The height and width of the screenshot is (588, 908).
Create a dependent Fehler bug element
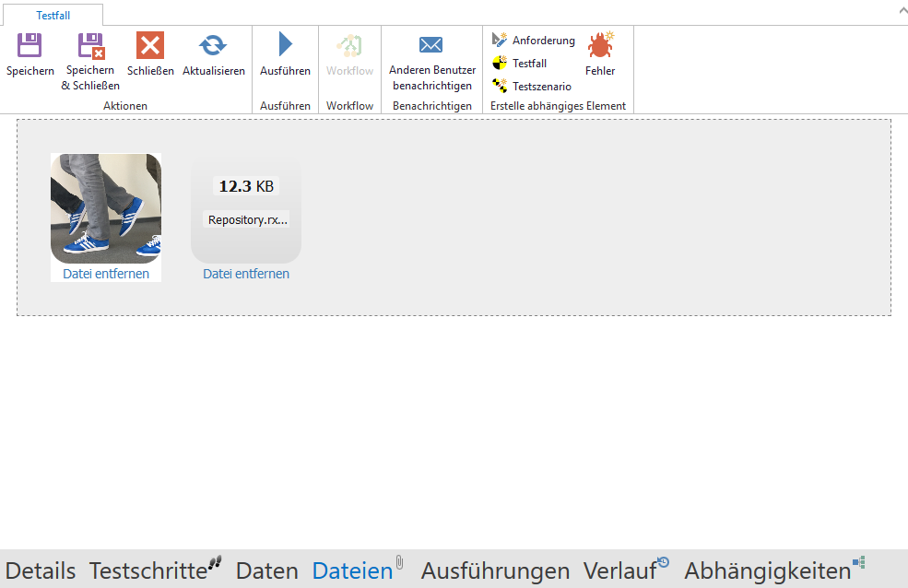(x=600, y=46)
